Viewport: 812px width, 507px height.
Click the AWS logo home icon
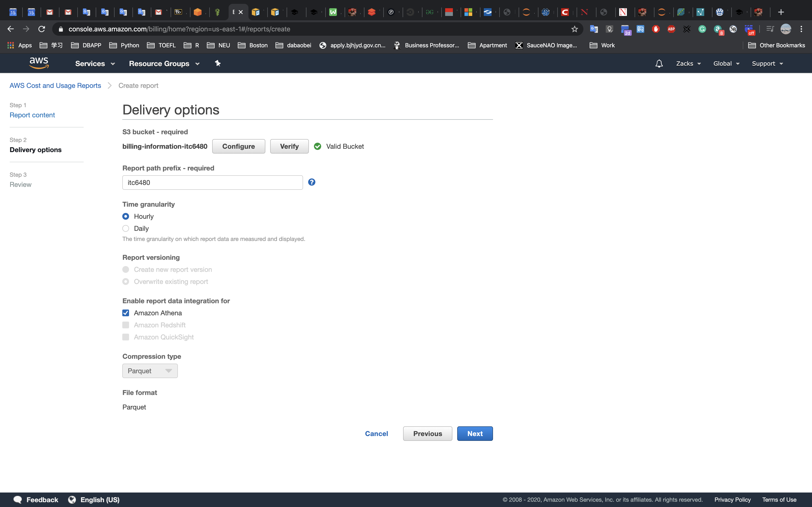point(39,63)
